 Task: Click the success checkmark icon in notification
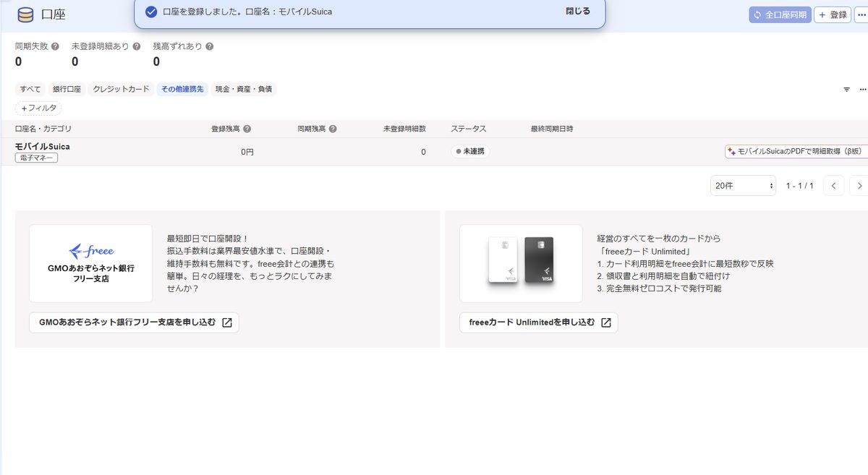point(150,12)
